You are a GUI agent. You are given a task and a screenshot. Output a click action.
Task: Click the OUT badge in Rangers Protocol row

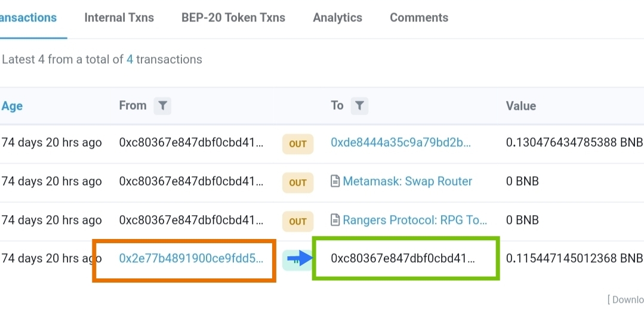[298, 221]
